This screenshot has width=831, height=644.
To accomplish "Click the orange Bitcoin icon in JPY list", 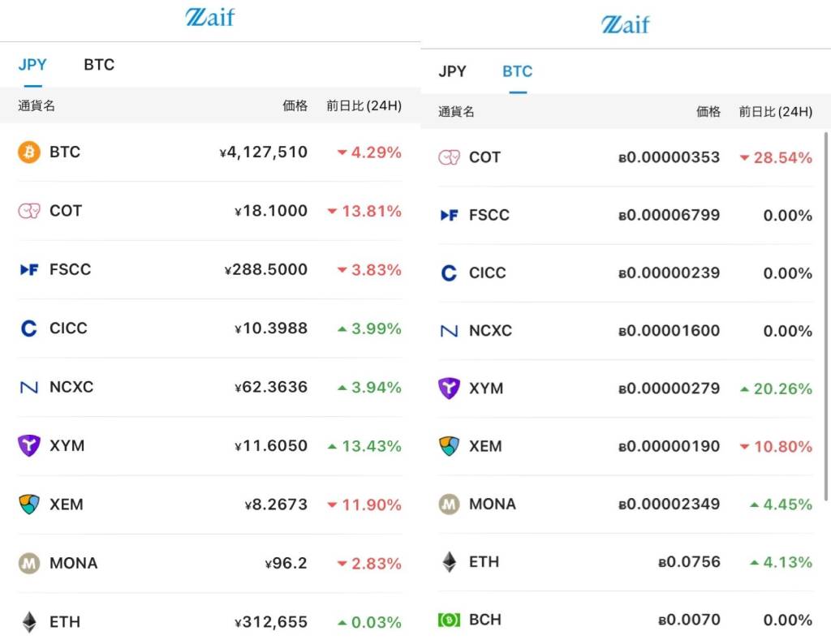I will tap(29, 152).
